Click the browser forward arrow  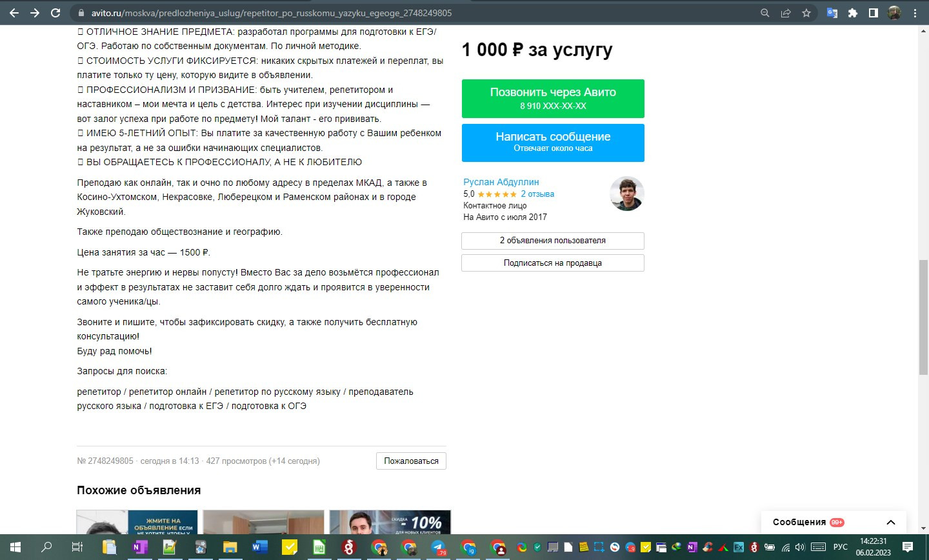pos(35,13)
